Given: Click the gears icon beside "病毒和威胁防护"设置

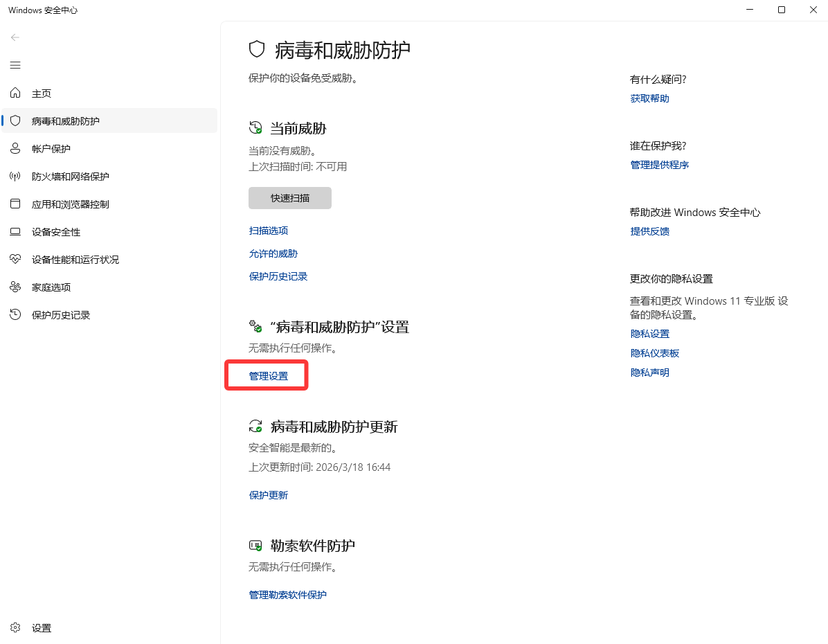Looking at the screenshot, I should [255, 326].
